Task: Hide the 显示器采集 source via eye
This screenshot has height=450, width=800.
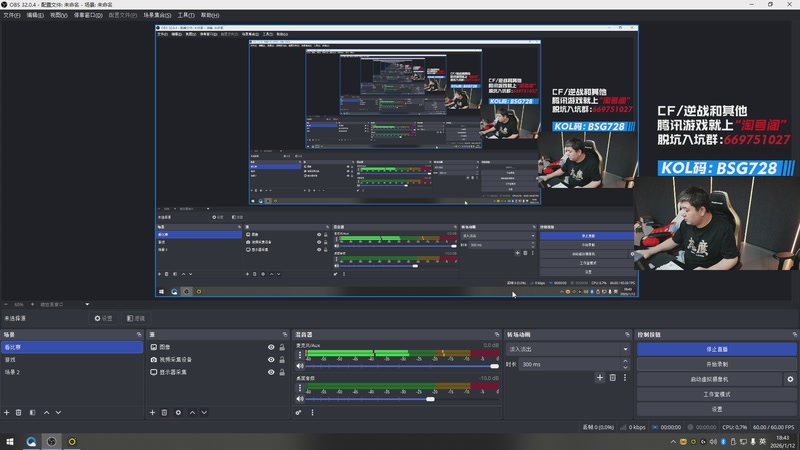Action: (271, 372)
